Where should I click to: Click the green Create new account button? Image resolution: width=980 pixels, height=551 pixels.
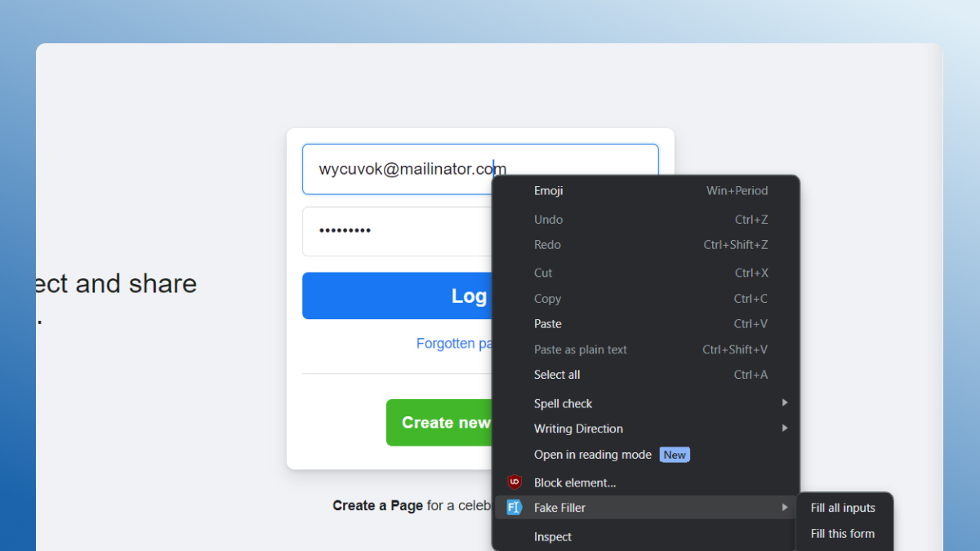point(439,423)
